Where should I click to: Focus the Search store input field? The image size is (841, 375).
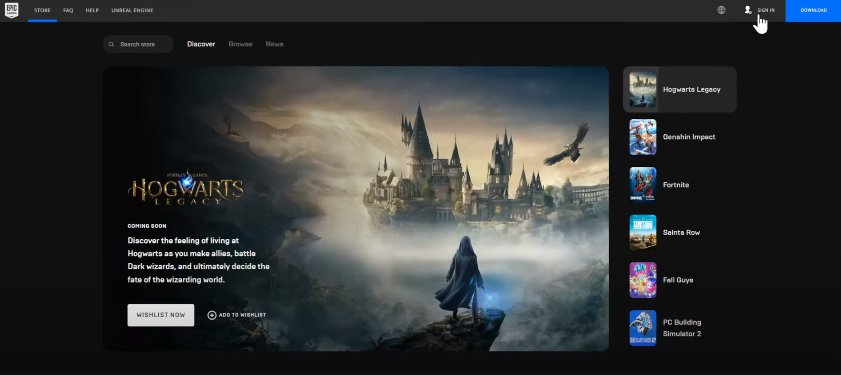(x=138, y=45)
